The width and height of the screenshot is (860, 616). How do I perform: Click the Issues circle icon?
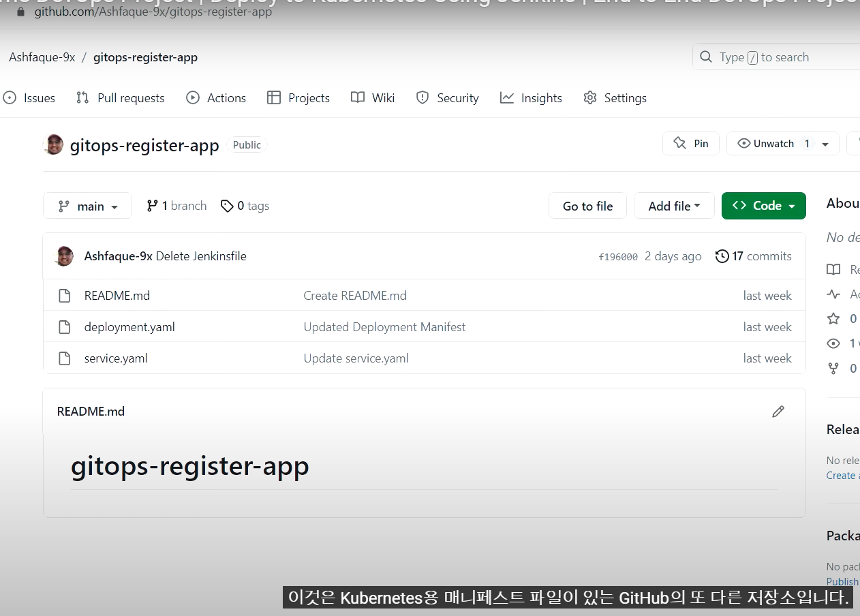point(10,98)
